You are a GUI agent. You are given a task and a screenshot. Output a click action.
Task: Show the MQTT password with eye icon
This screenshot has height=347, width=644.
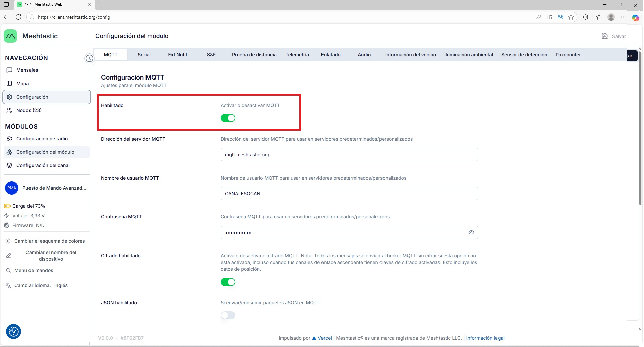point(471,232)
